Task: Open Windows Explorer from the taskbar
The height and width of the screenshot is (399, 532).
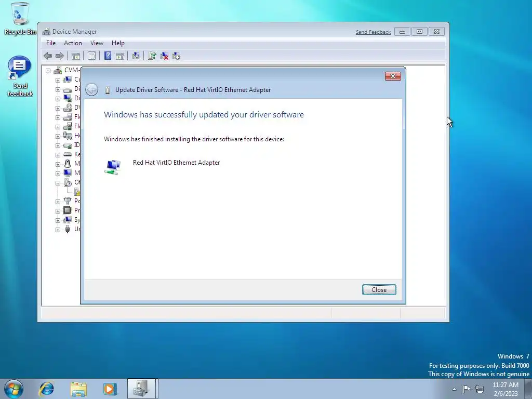Action: point(78,389)
